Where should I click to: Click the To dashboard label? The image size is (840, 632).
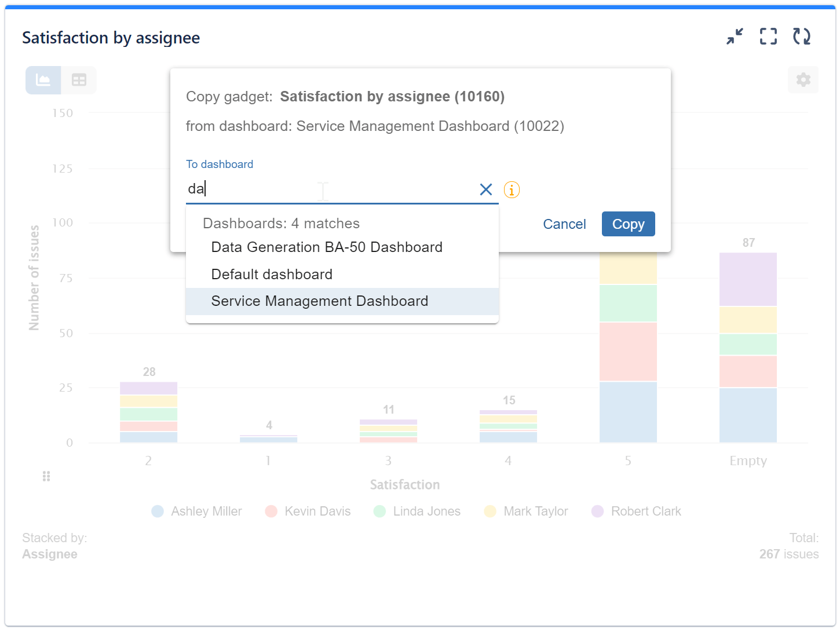(220, 164)
